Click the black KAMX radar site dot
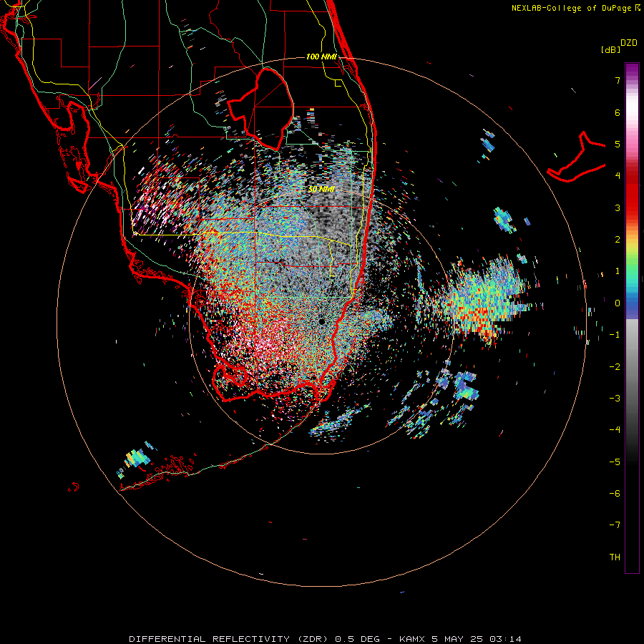 coord(321,321)
